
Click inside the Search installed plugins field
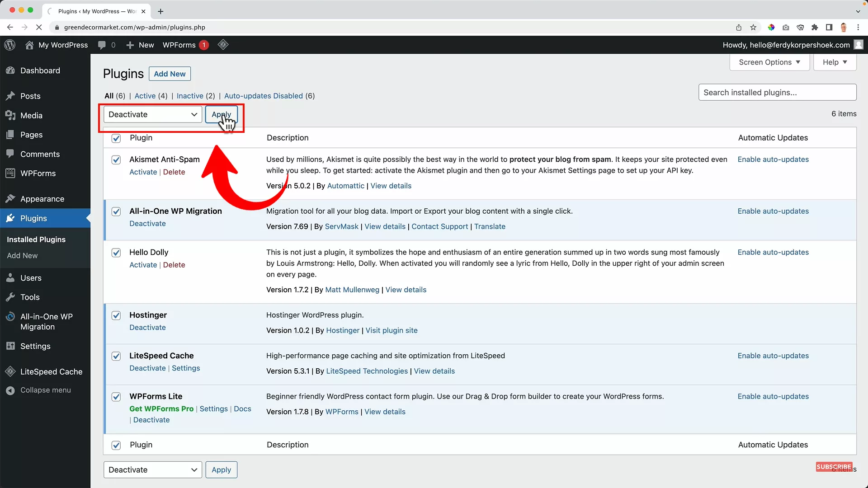click(x=777, y=92)
